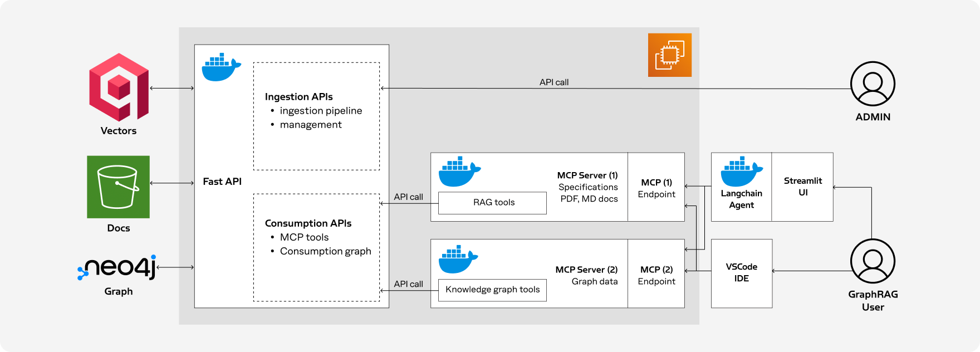Select the VSCode IDE box

(x=742, y=273)
